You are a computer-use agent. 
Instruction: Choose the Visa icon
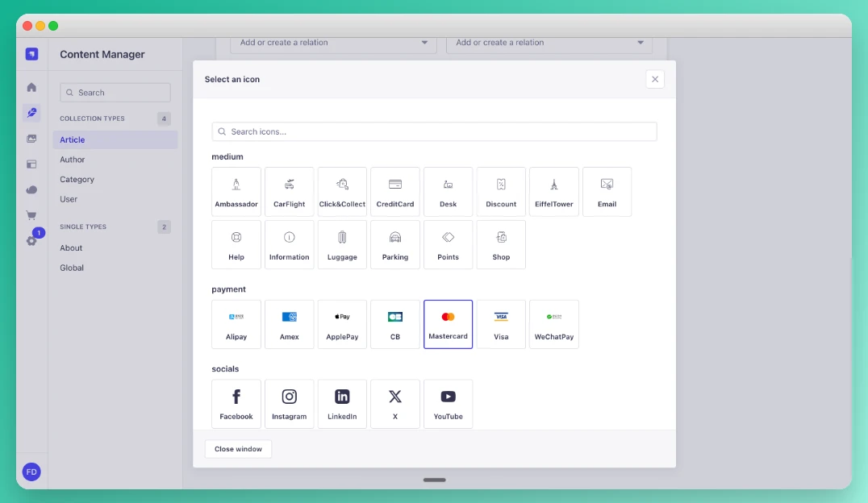click(x=501, y=324)
